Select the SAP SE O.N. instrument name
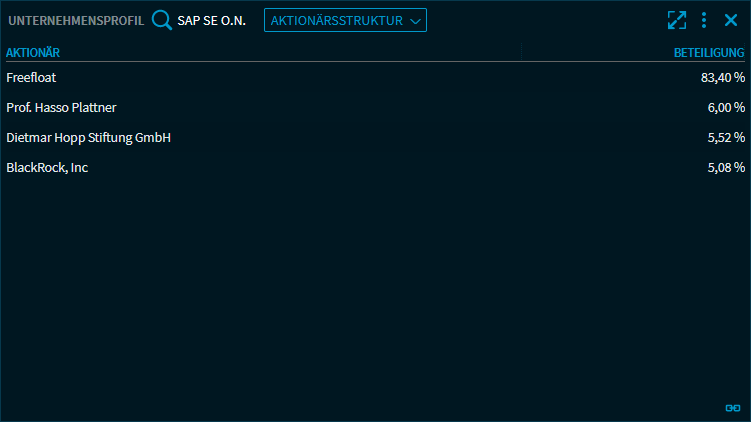The image size is (751, 422). click(211, 20)
